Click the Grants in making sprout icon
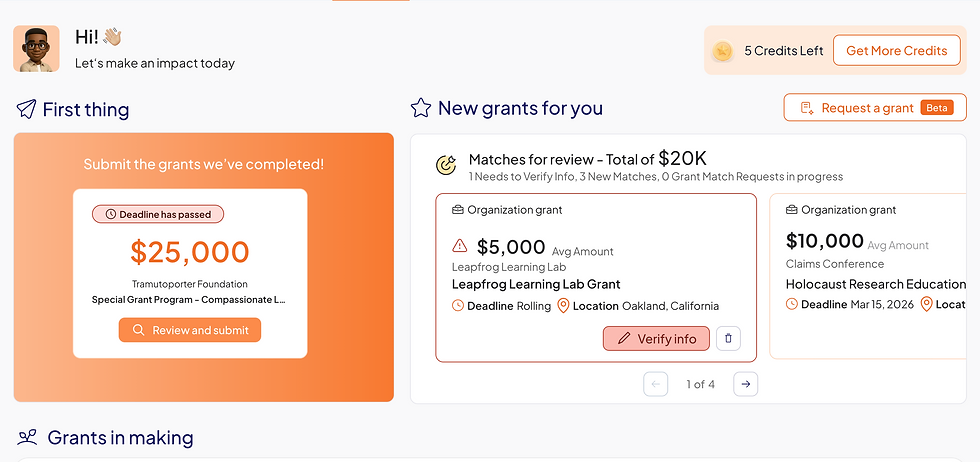The image size is (980, 462). point(28,437)
